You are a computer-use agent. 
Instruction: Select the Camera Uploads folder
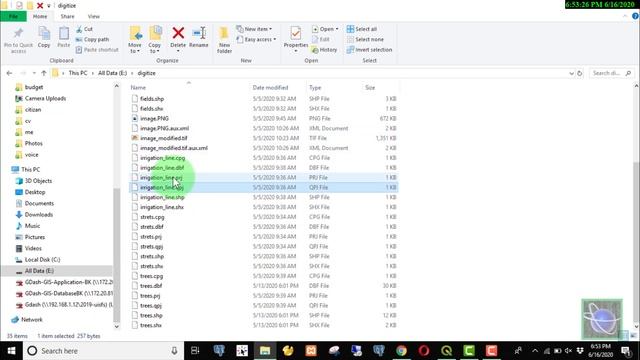pyautogui.click(x=45, y=98)
